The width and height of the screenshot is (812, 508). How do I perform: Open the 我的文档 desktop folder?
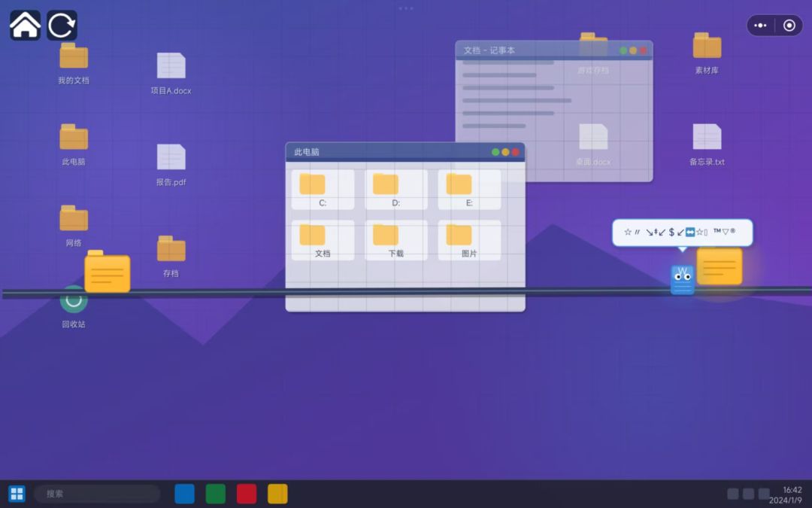[x=74, y=63]
